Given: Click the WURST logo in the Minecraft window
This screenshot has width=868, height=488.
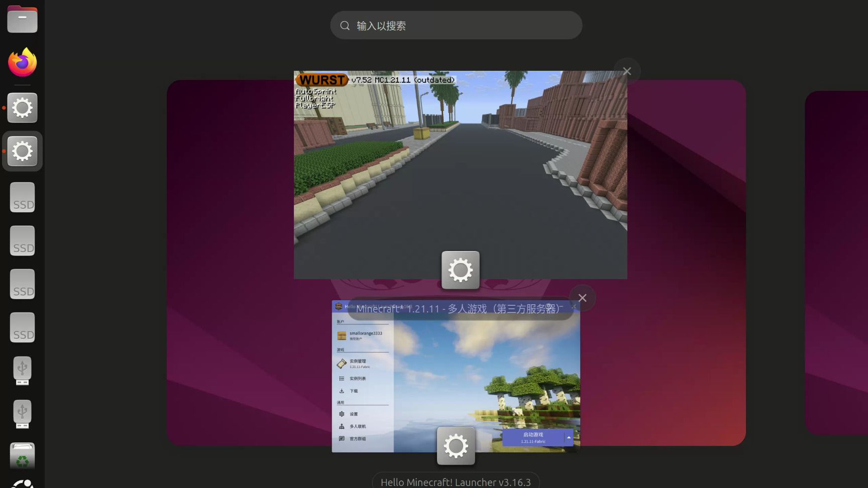Looking at the screenshot, I should [322, 80].
